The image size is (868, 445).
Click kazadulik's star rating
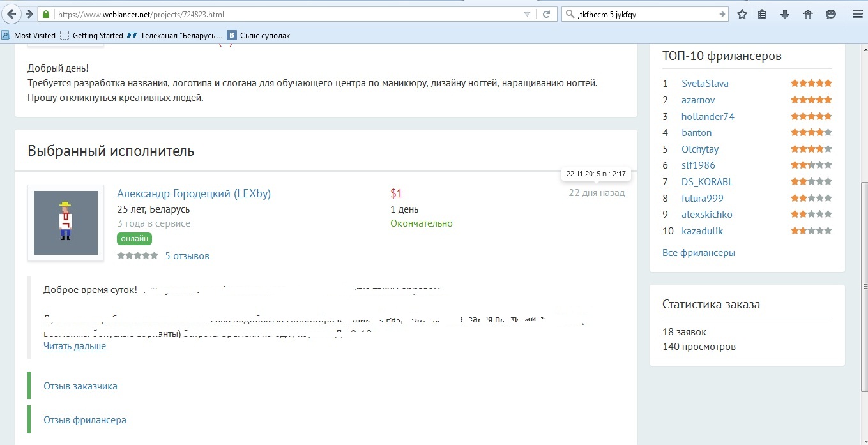[x=811, y=230]
